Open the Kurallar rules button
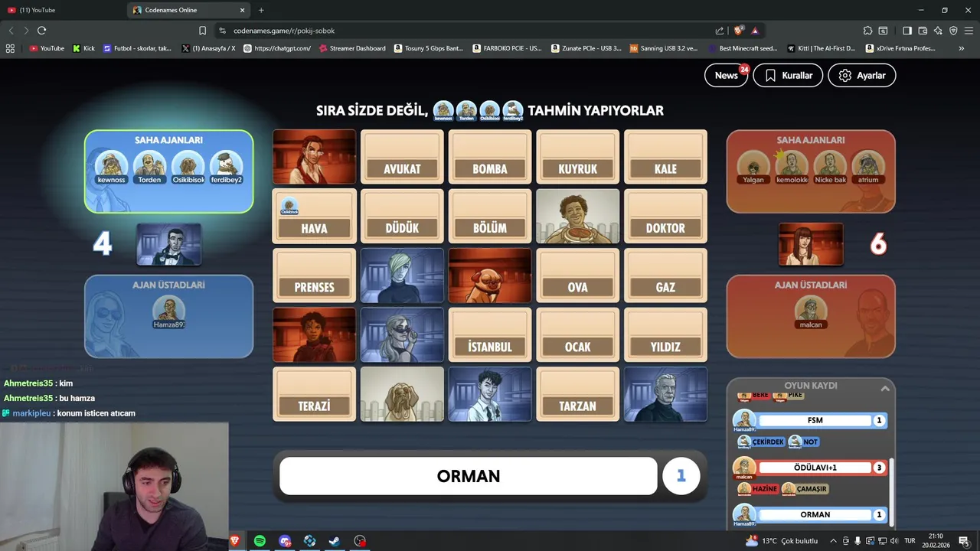980x551 pixels. click(x=788, y=75)
